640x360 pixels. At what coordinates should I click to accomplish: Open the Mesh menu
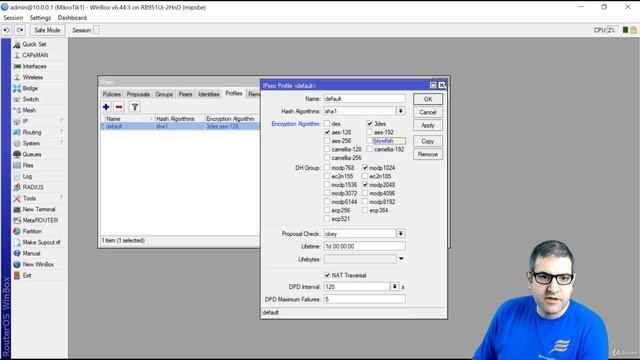click(x=29, y=110)
